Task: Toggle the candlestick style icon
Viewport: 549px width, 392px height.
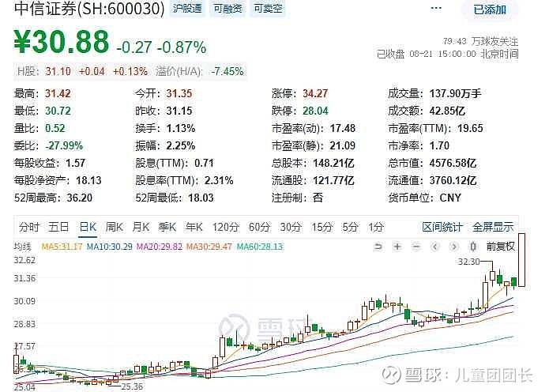Action: point(472,247)
